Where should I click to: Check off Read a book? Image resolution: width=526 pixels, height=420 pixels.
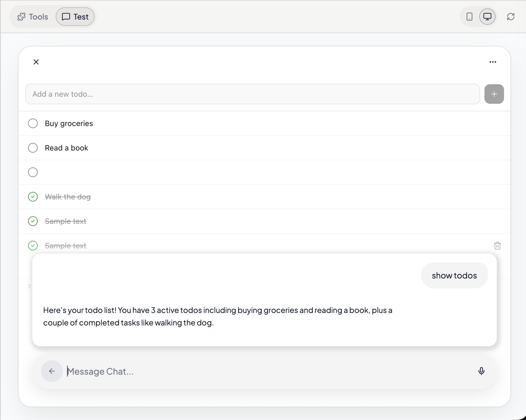(x=33, y=148)
